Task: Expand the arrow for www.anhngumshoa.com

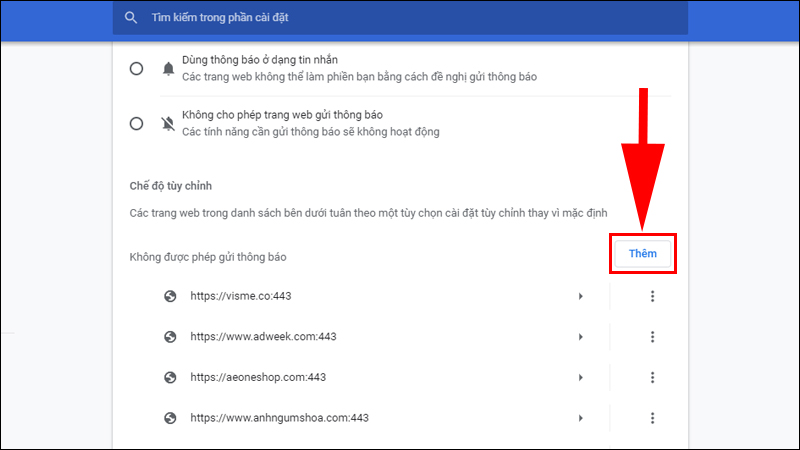Action: pos(580,417)
